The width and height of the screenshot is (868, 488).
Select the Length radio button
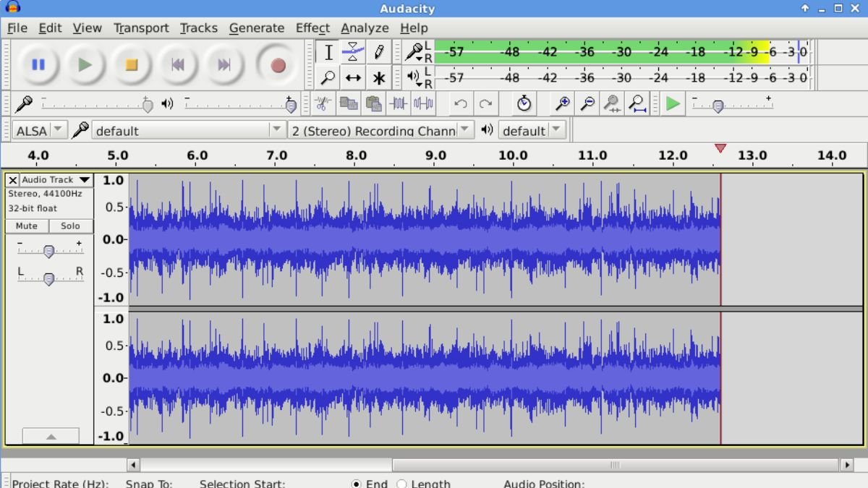(x=401, y=484)
